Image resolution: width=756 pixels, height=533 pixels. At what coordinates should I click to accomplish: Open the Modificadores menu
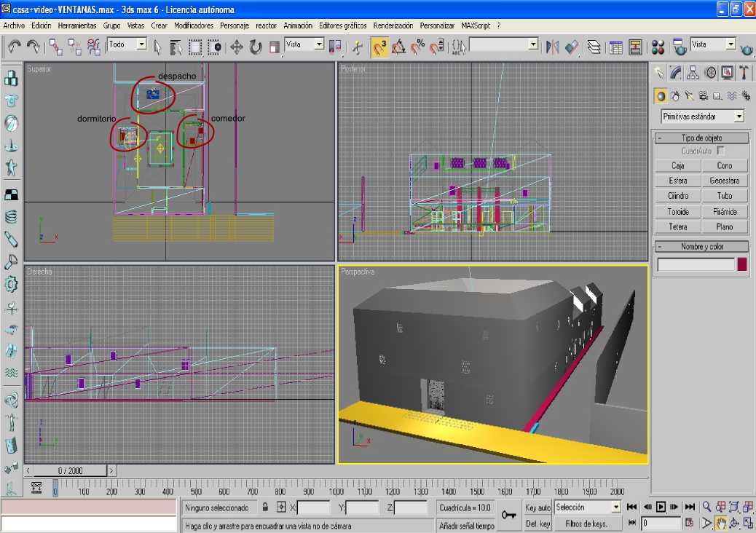pos(194,25)
